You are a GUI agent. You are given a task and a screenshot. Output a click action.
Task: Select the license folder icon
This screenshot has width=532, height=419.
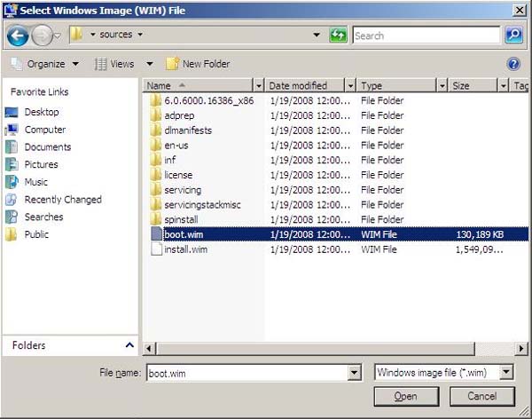pyautogui.click(x=156, y=175)
